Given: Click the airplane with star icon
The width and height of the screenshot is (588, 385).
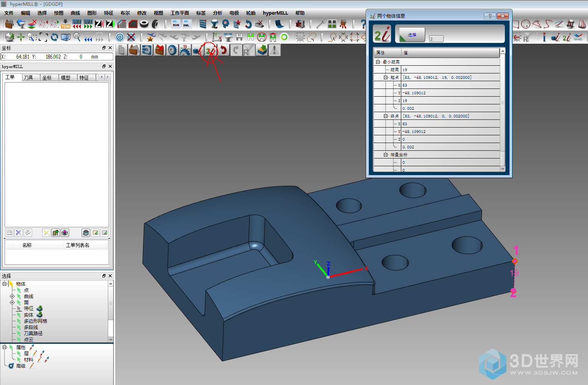Looking at the screenshot, I should pos(151,37).
